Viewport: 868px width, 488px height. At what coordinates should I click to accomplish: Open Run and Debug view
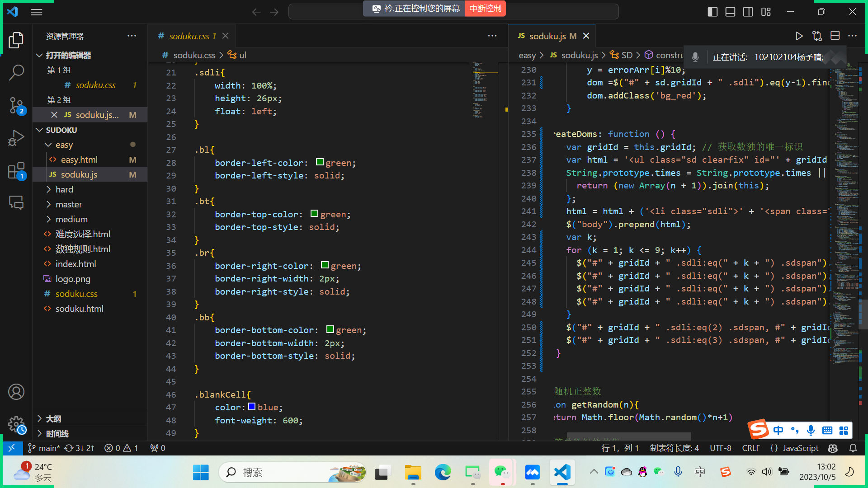pyautogui.click(x=16, y=138)
